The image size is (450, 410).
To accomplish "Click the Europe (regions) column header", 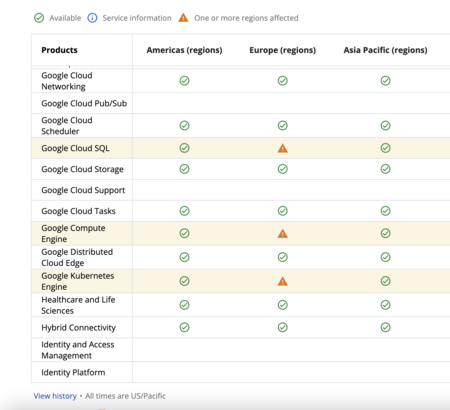I will 283,50.
